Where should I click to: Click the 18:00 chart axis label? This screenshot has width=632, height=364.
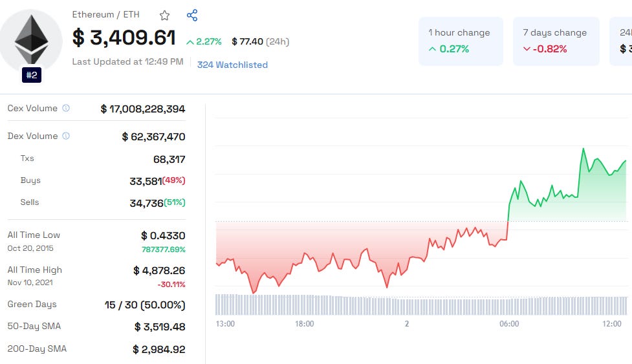pyautogui.click(x=304, y=324)
